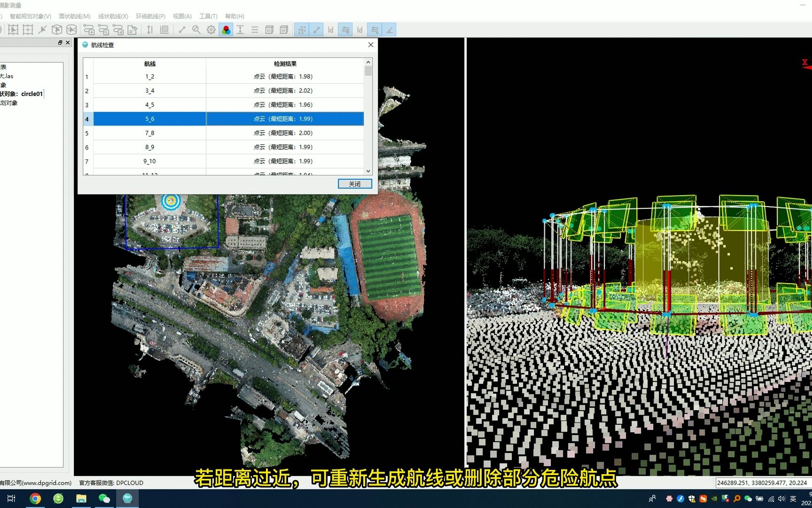This screenshot has width=812, height=508.
Task: Open the 工具(T) menu
Action: tap(209, 16)
